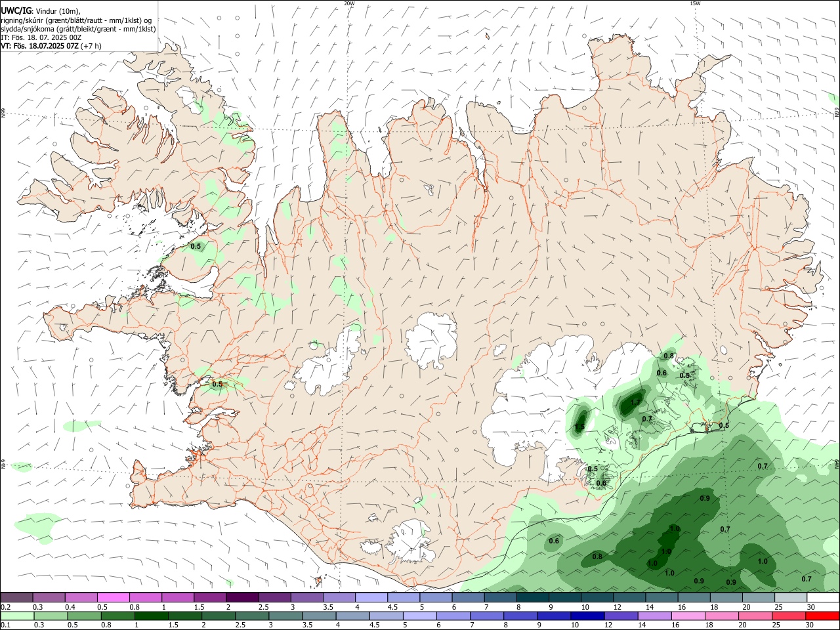Click the '0.5' value in the northwest fjord area
The height and width of the screenshot is (630, 840).
point(196,246)
